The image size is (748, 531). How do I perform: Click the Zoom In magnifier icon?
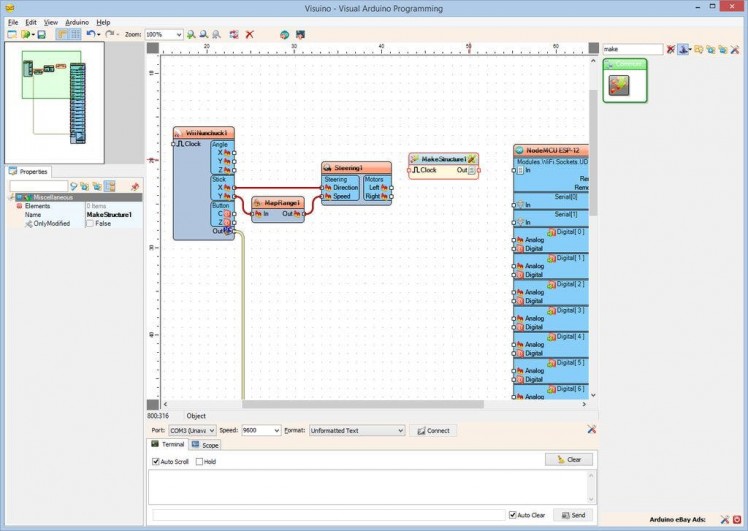191,34
